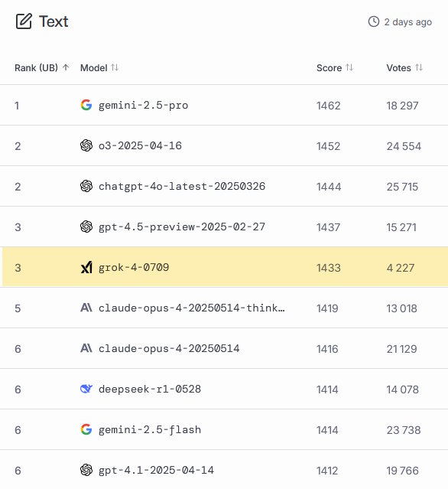Click the Anthropic logo next to claude-opus-4-20250514-think…
Screen dimensions: 448x489
tap(86, 308)
